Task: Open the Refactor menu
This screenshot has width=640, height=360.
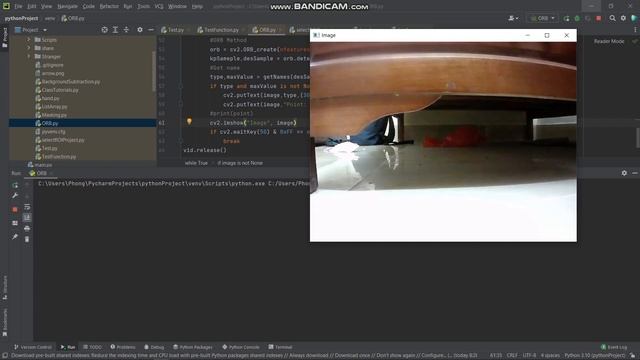Action: tap(109, 7)
